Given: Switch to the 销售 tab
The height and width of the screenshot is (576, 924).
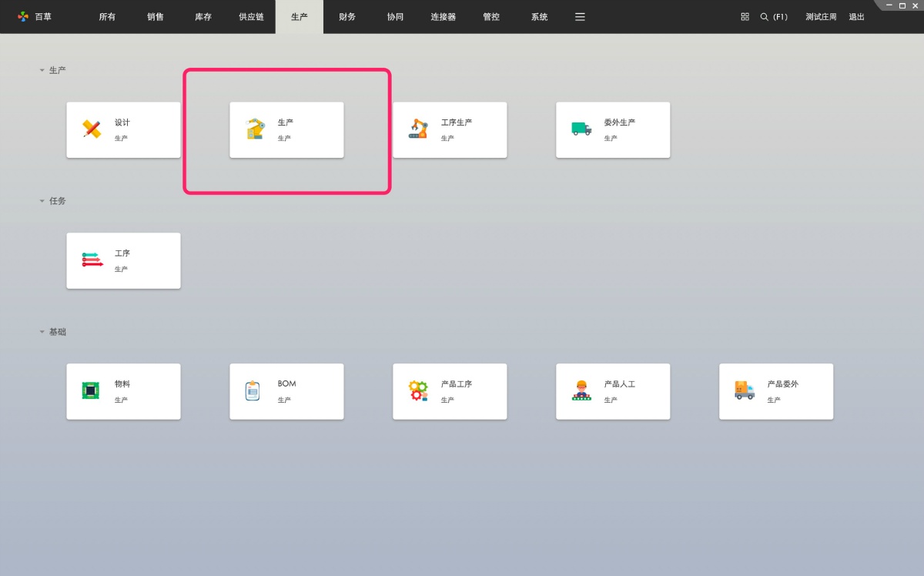Looking at the screenshot, I should [x=156, y=17].
